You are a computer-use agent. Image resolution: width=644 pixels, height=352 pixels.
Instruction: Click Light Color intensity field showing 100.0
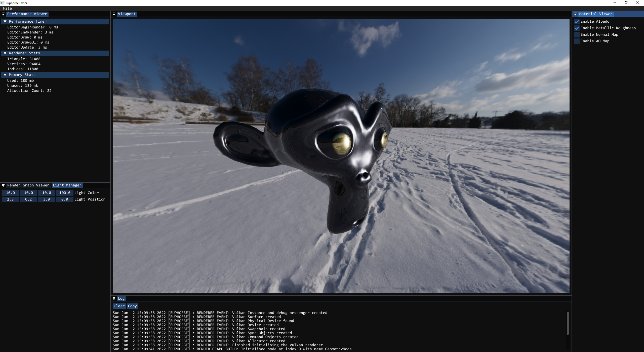65,193
